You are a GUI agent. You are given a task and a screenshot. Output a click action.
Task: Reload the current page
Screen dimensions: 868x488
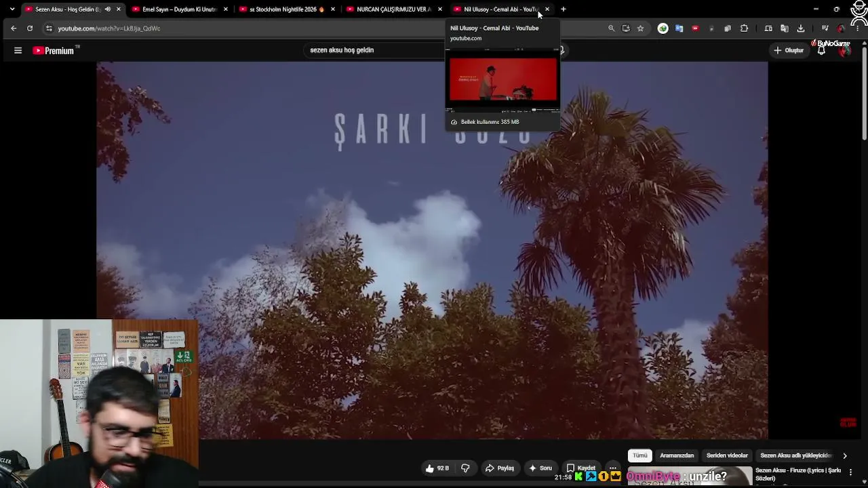30,28
